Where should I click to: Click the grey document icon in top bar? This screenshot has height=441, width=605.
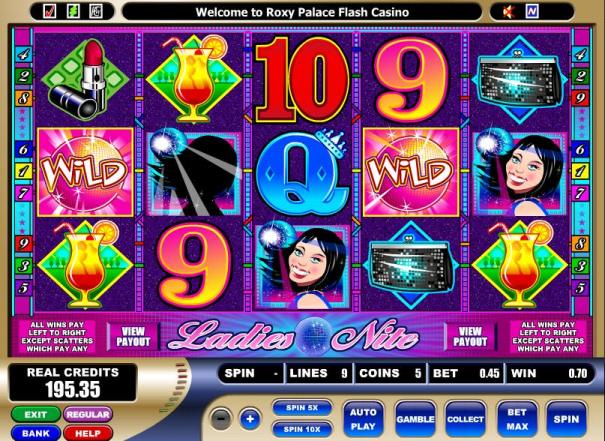(96, 12)
